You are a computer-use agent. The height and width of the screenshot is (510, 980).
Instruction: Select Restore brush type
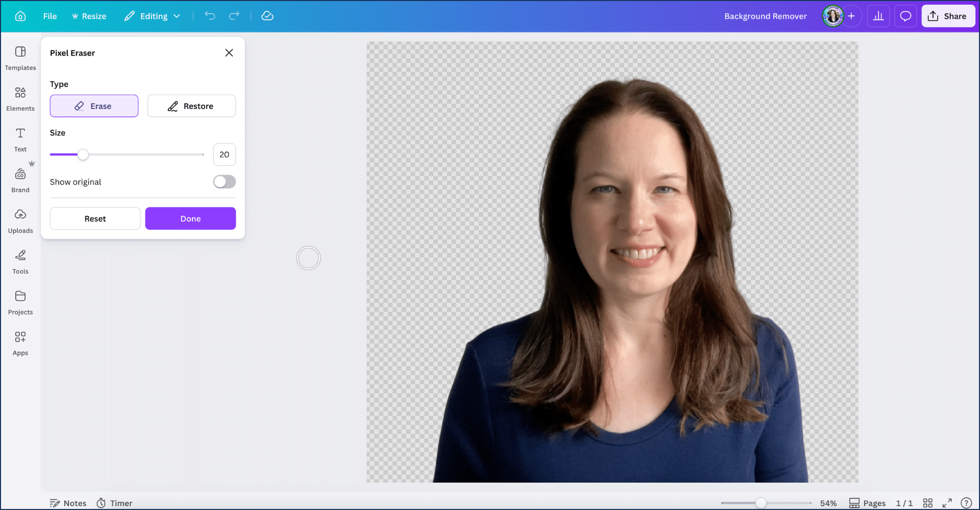point(191,106)
